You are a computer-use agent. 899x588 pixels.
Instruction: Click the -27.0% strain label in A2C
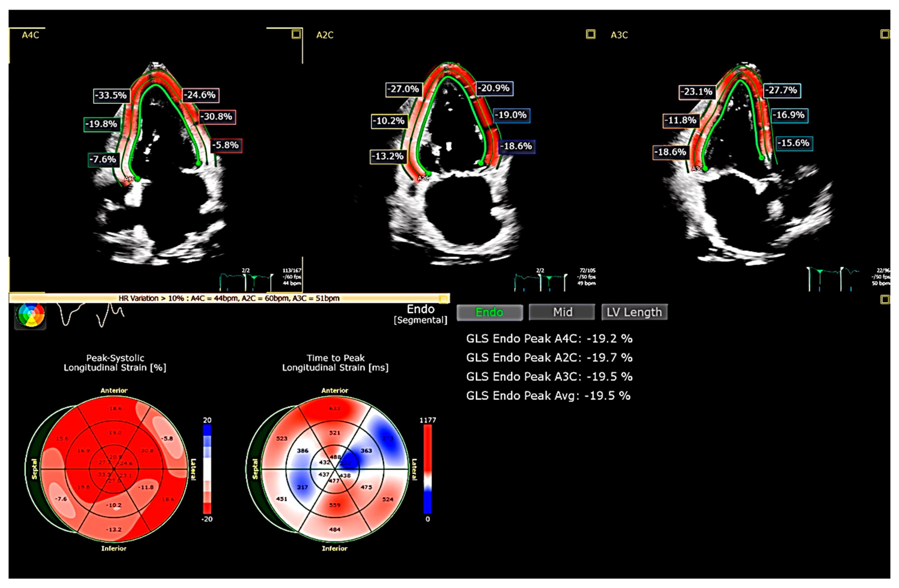pyautogui.click(x=404, y=89)
